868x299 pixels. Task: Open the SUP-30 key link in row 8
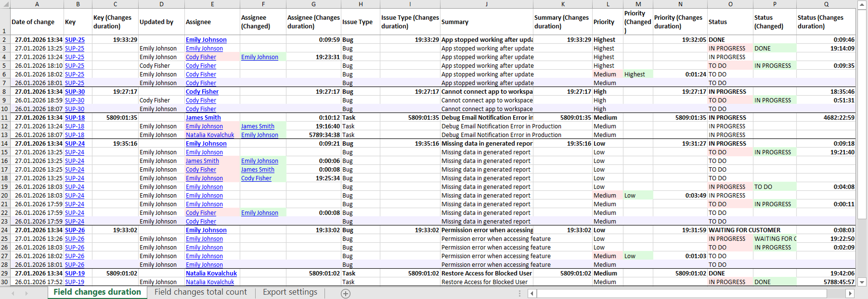[75, 92]
